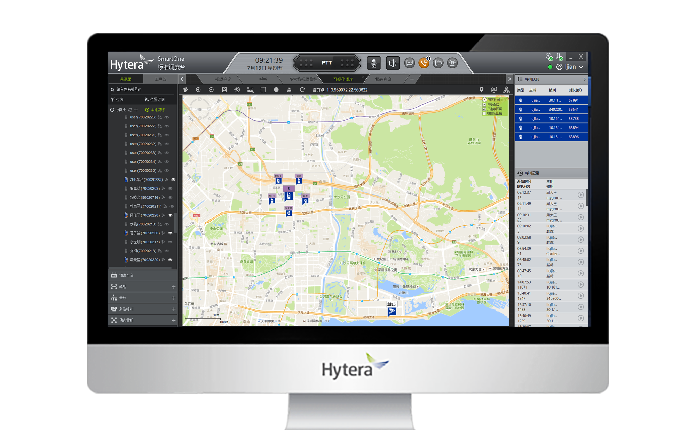Toggle the microphone button beside PTT
This screenshot has height=430, width=696.
point(374,63)
